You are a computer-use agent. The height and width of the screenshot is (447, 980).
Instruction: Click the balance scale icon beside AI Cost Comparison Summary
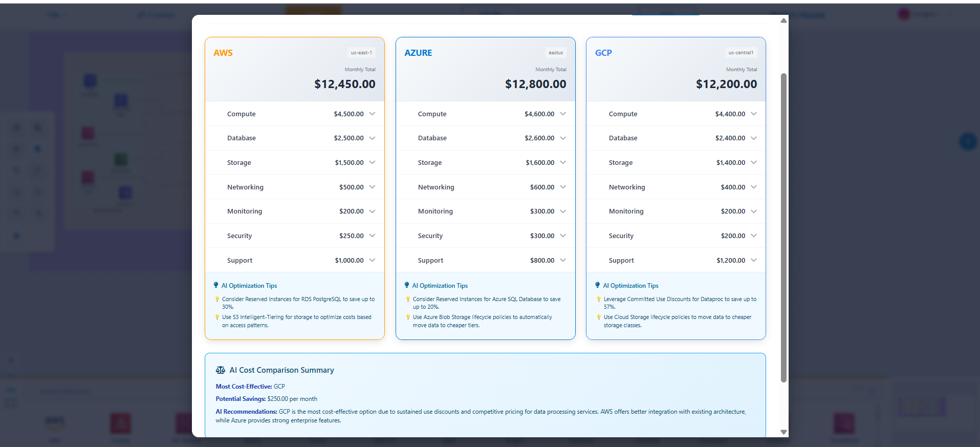click(x=221, y=370)
